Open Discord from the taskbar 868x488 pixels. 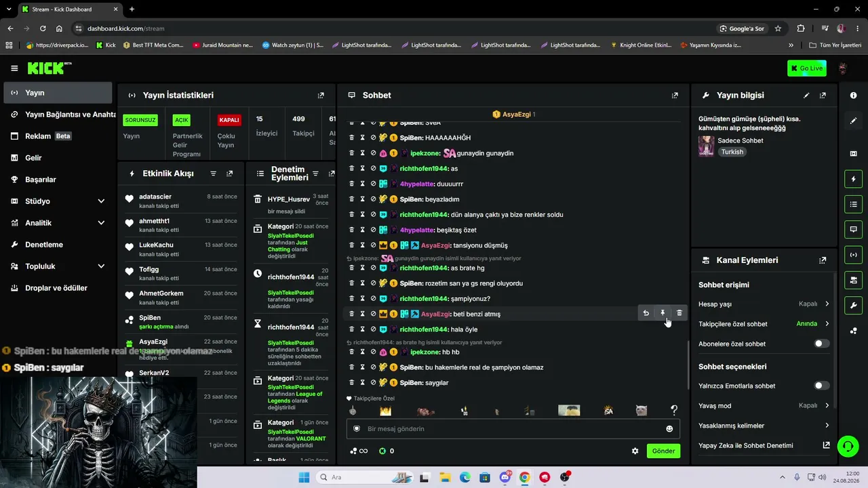point(505,477)
